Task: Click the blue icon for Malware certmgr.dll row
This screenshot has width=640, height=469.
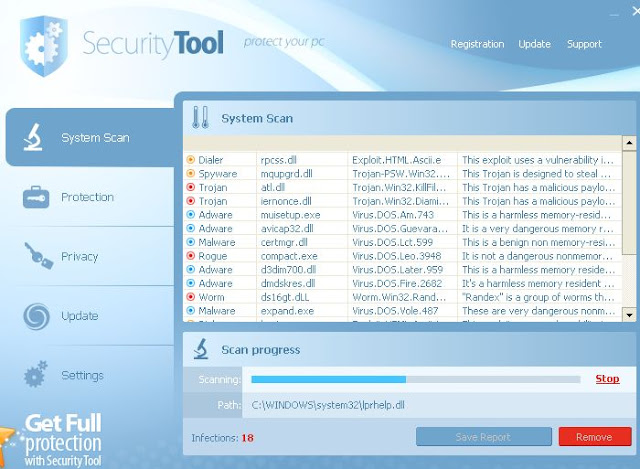Action: point(191,242)
